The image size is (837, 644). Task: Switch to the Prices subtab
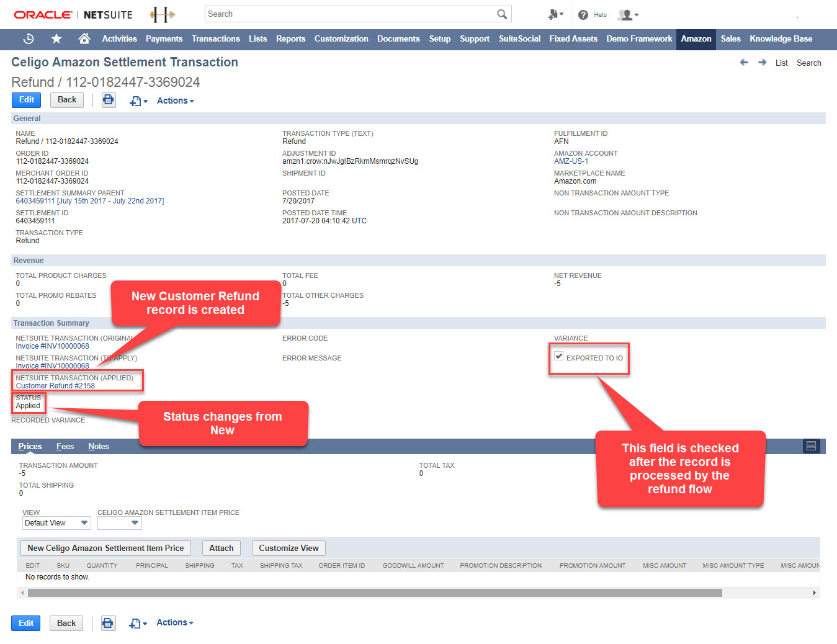coord(30,446)
